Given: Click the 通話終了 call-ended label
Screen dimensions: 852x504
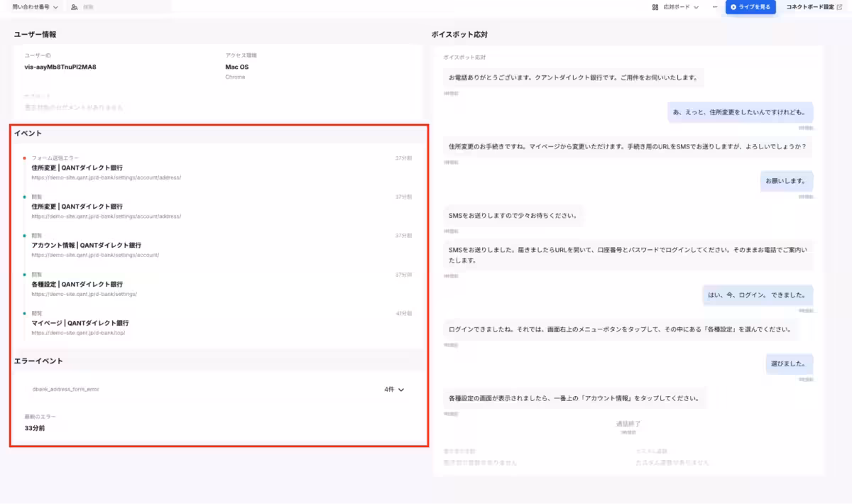Looking at the screenshot, I should click(x=628, y=424).
